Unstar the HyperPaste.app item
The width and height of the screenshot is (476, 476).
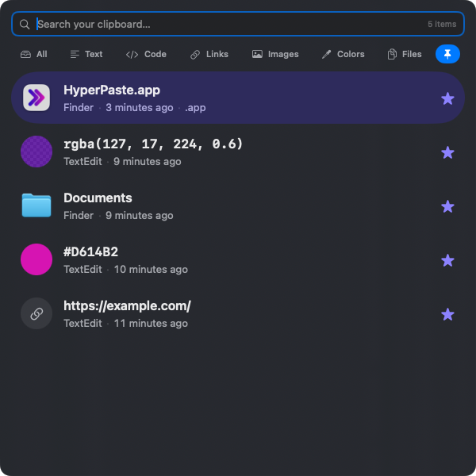(447, 98)
